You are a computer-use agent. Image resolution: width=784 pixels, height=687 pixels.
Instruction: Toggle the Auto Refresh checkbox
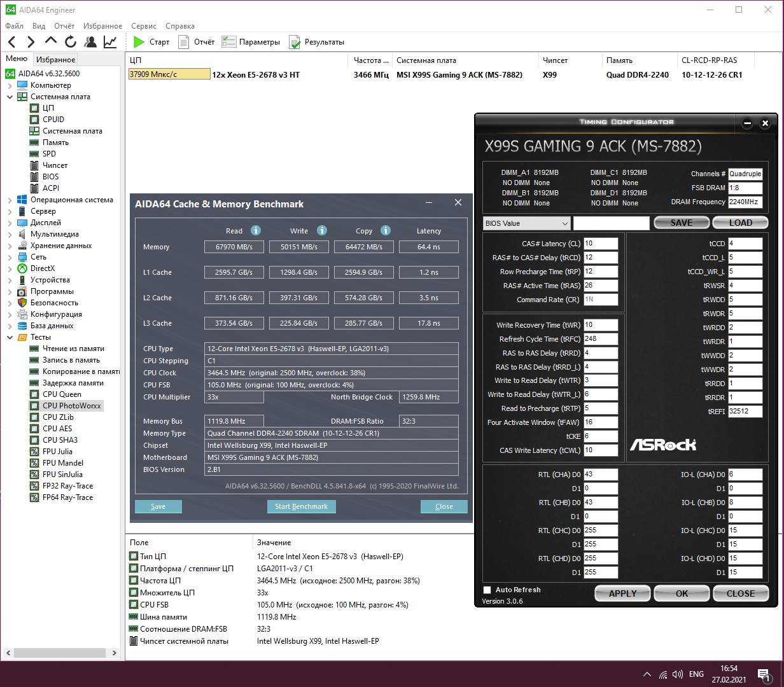coord(487,590)
